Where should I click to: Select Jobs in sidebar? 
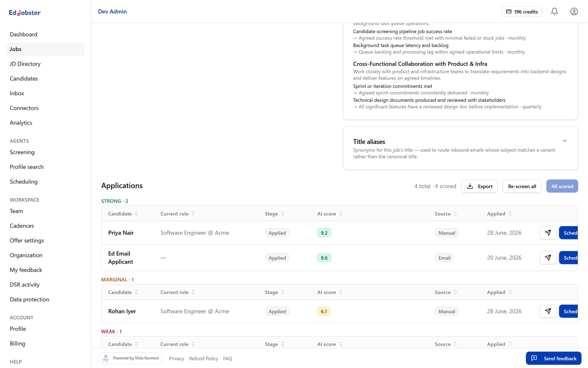(46, 49)
